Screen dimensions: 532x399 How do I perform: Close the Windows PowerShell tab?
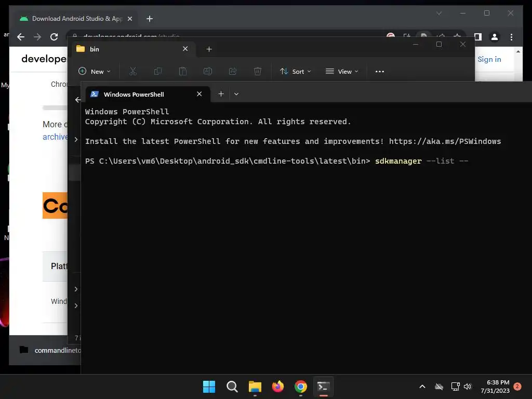point(199,94)
